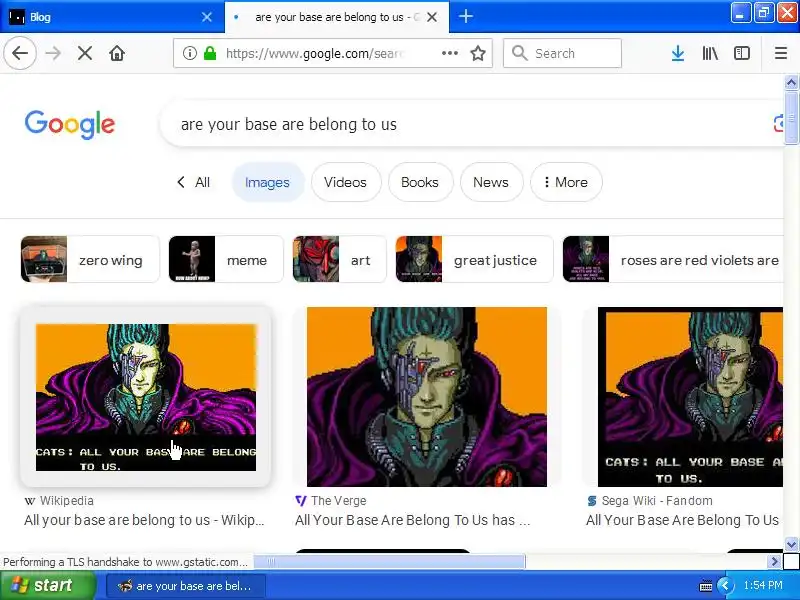800x600 pixels.
Task: Open 'All Your Base Are Belong To Us has ...' link
Action: (x=412, y=520)
